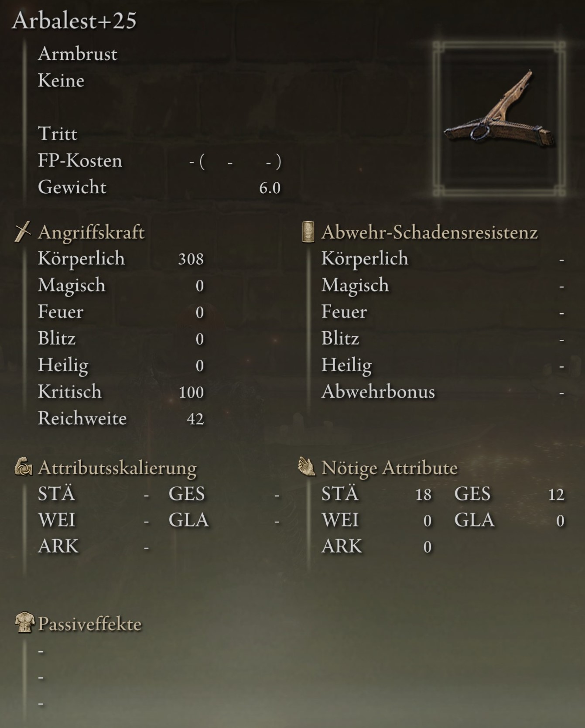Select the Kritisch value 100
Image resolution: width=585 pixels, height=728 pixels.
click(191, 392)
